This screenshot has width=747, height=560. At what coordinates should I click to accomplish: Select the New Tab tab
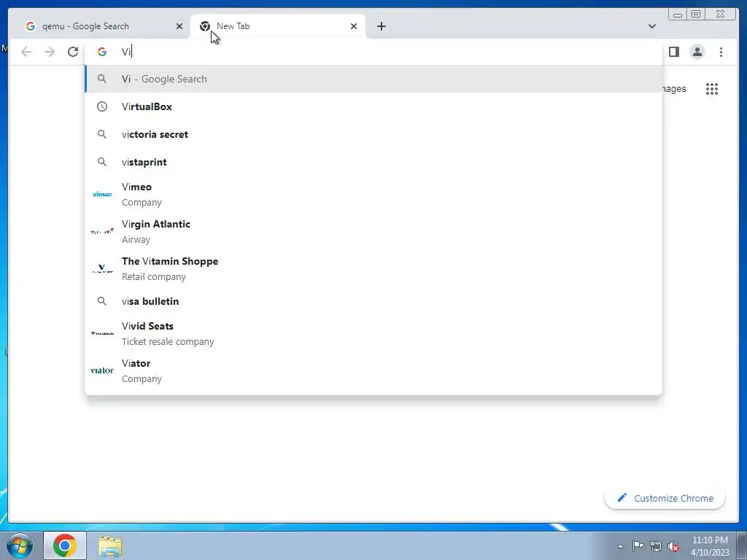tap(278, 26)
